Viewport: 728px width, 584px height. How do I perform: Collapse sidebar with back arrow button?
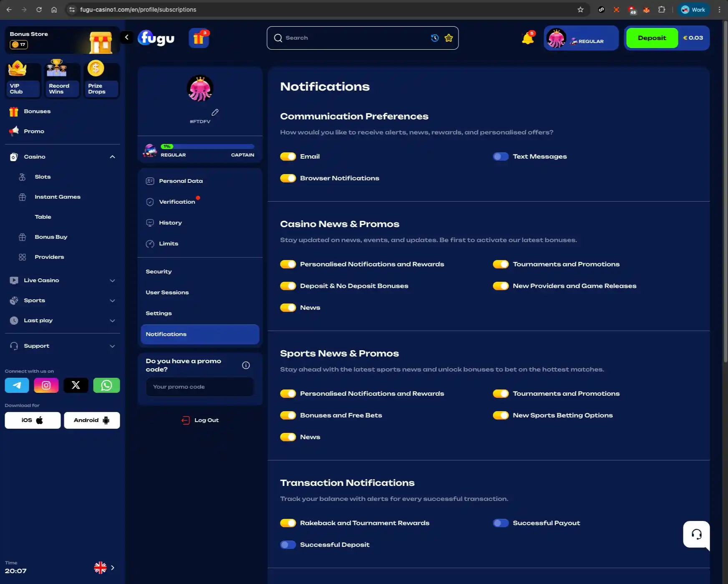pos(126,37)
